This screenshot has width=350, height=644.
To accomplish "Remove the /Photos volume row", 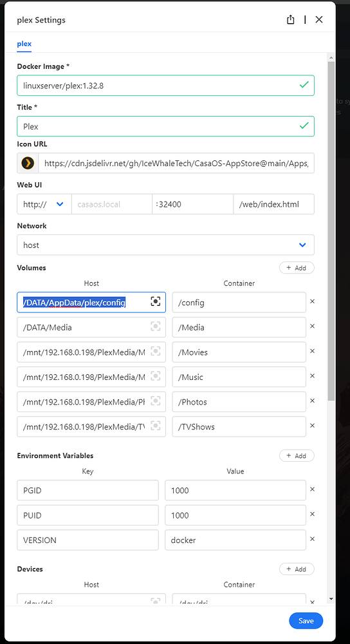I will pyautogui.click(x=312, y=401).
